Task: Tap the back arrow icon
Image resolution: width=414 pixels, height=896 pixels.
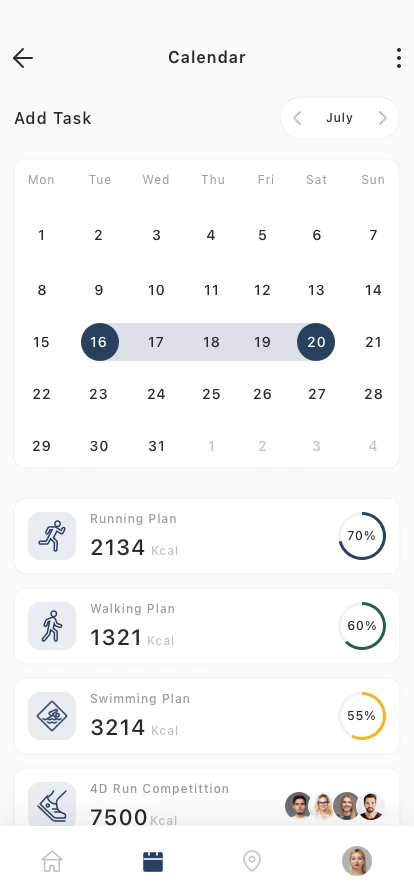Action: [23, 58]
